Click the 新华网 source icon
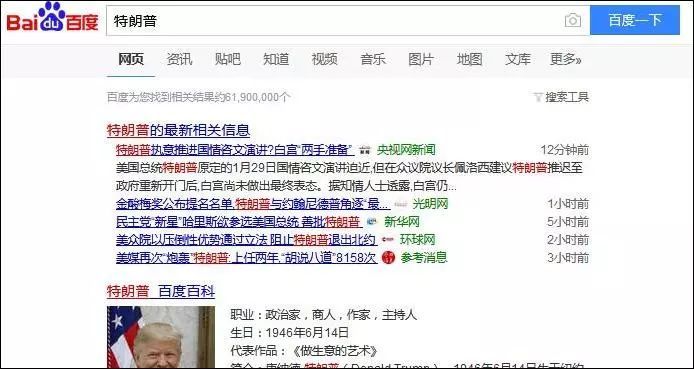 tap(372, 222)
